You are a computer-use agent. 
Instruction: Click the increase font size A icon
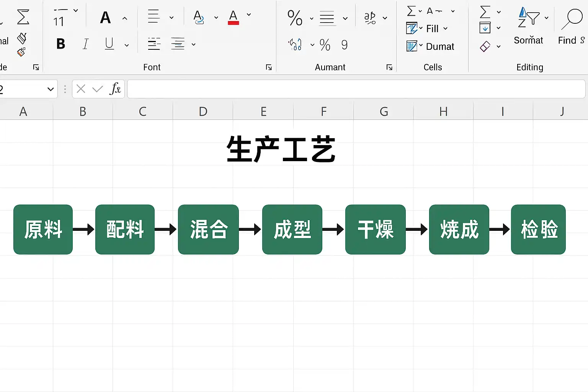[105, 18]
